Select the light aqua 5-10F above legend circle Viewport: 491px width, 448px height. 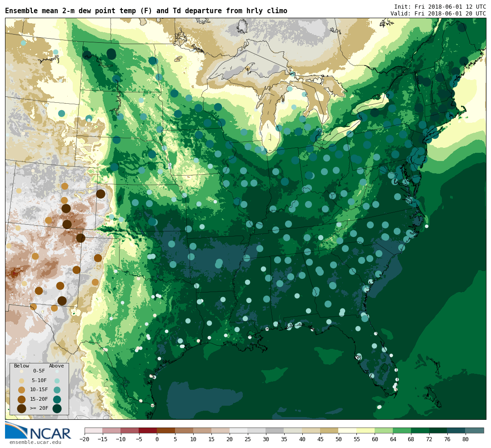coord(57,381)
